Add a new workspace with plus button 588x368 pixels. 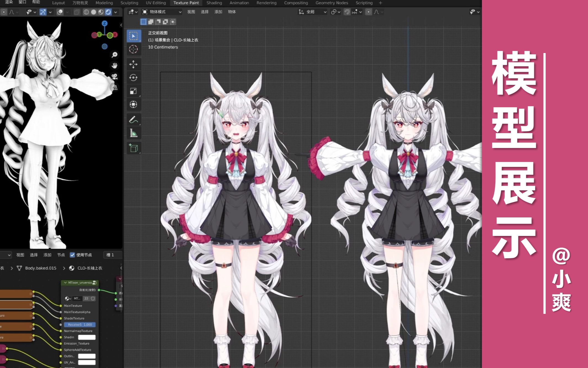pos(381,3)
